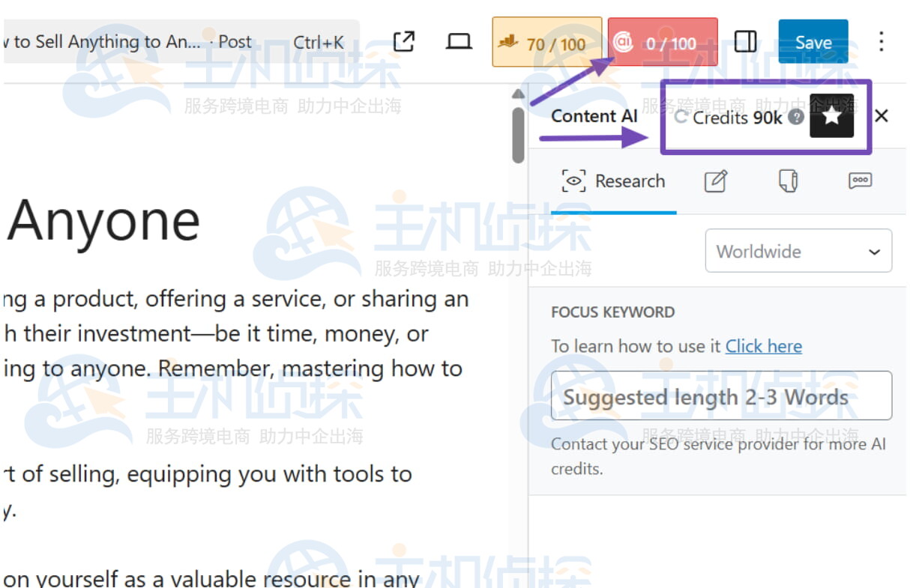Click the paragraph 'rt of selling, equipping you'
The image size is (910, 588).
pyautogui.click(x=208, y=492)
